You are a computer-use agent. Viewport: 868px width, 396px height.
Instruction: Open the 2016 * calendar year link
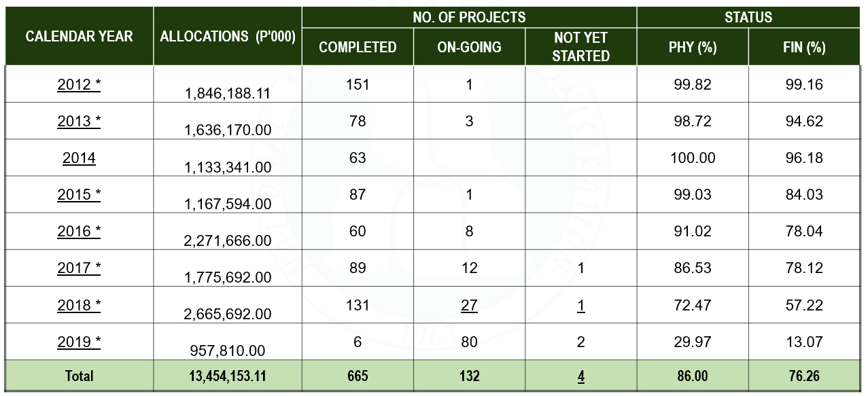79,232
